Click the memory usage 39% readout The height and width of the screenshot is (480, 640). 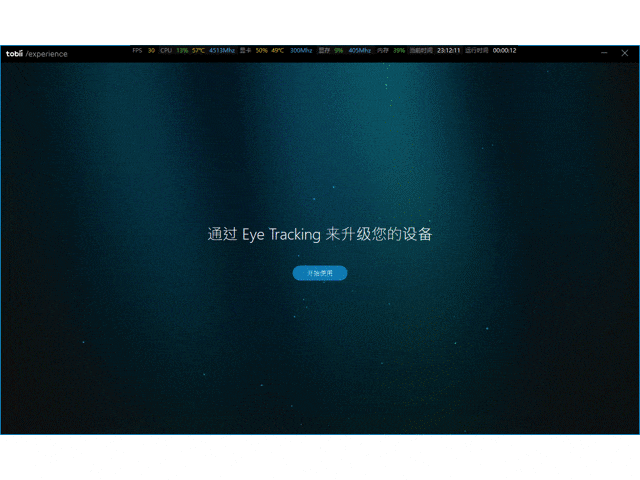click(x=399, y=51)
